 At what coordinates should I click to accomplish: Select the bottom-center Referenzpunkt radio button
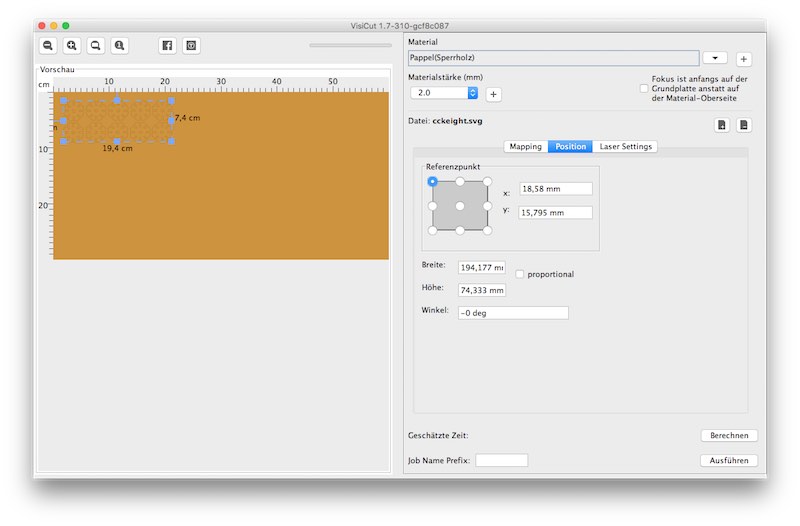point(460,230)
